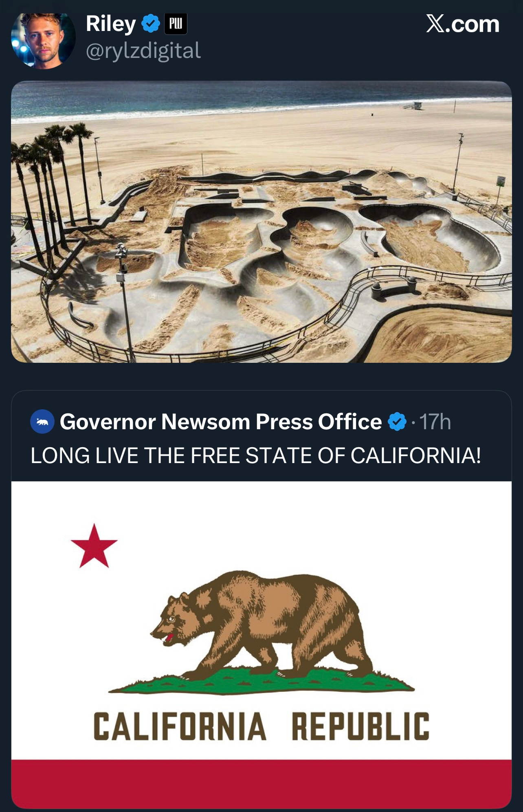The height and width of the screenshot is (812, 523).
Task: Open the Governor Newsom Press Office name
Action: pos(221,421)
